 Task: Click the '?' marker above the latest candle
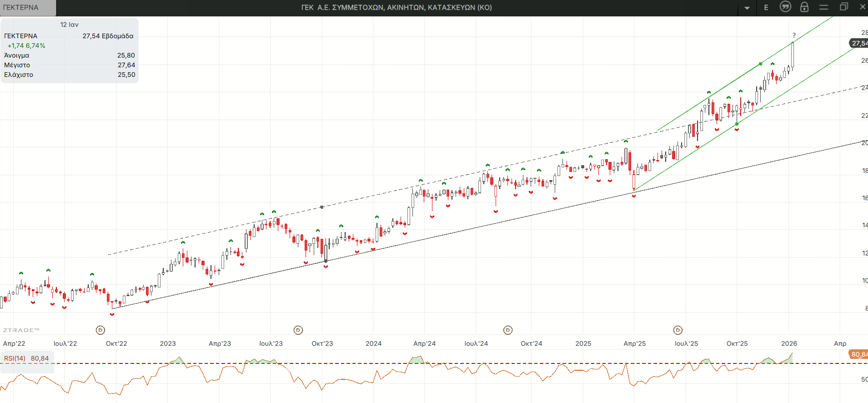click(x=794, y=35)
